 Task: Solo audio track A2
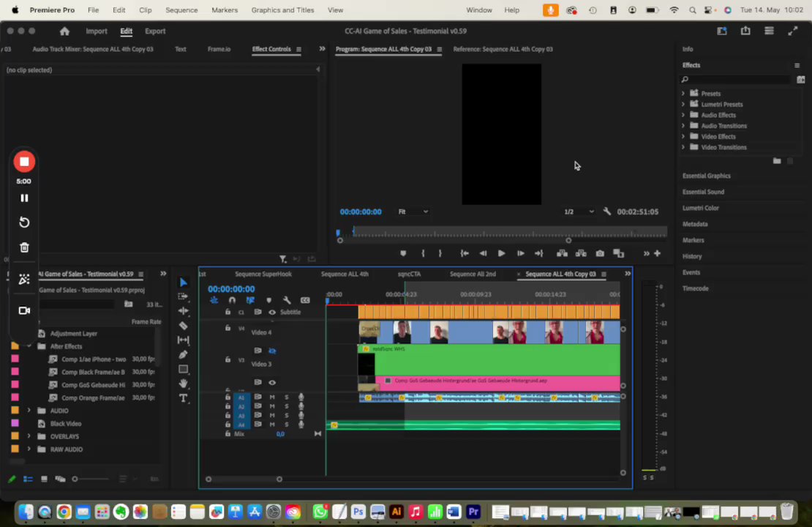[286, 406]
